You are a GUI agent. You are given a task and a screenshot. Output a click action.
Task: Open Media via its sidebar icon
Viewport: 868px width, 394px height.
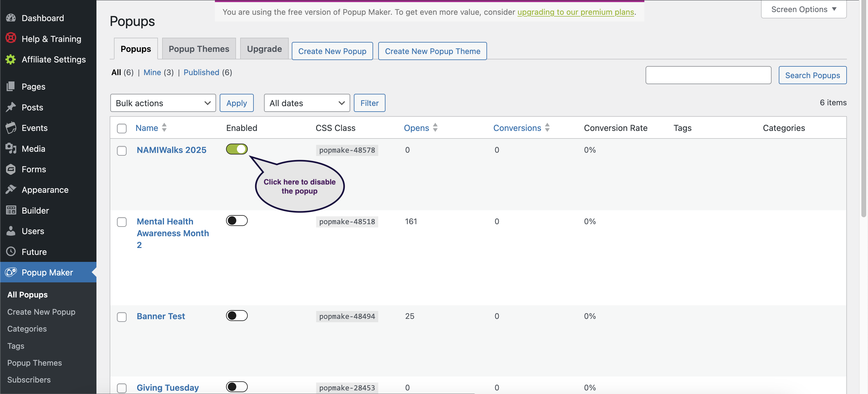[11, 148]
